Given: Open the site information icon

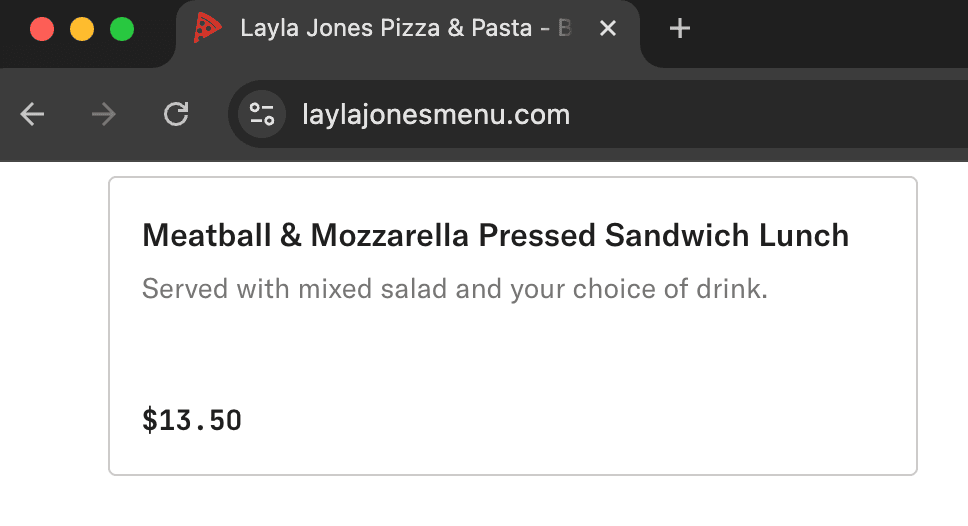Looking at the screenshot, I should [262, 115].
